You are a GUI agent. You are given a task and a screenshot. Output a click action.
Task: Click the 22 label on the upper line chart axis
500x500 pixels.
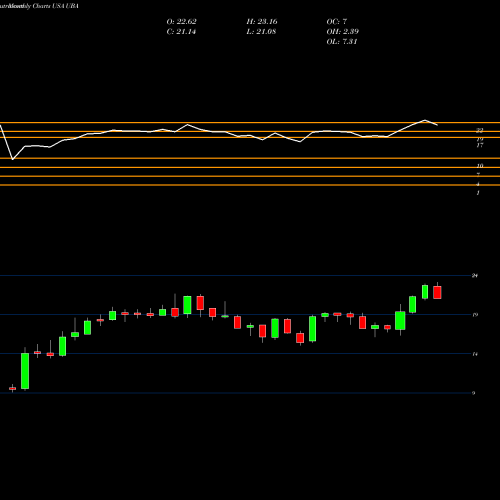[480, 131]
